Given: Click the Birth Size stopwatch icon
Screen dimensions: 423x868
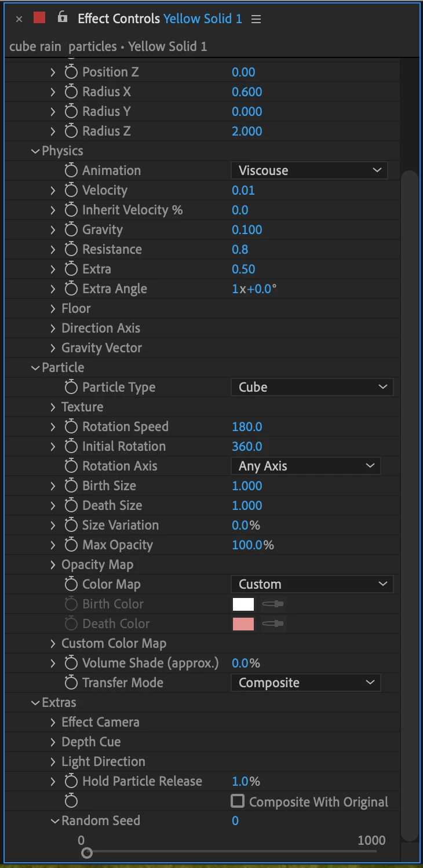Looking at the screenshot, I should click(x=71, y=486).
